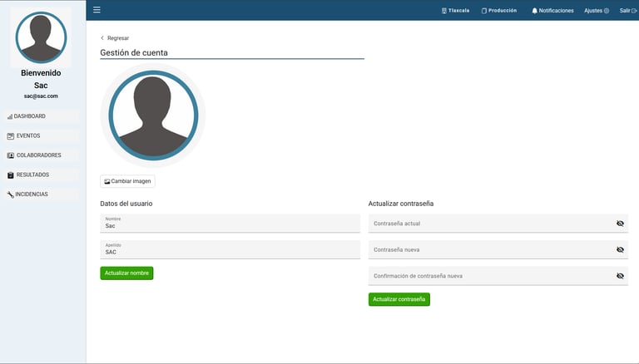Click the sac@sac.com email text
639x364 pixels.
[x=41, y=96]
